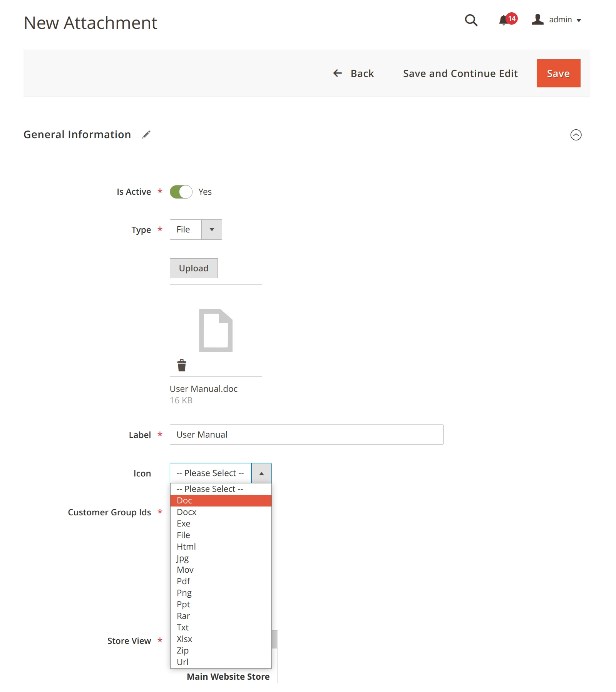616x692 pixels.
Task: View admin notifications bell
Action: click(x=503, y=20)
